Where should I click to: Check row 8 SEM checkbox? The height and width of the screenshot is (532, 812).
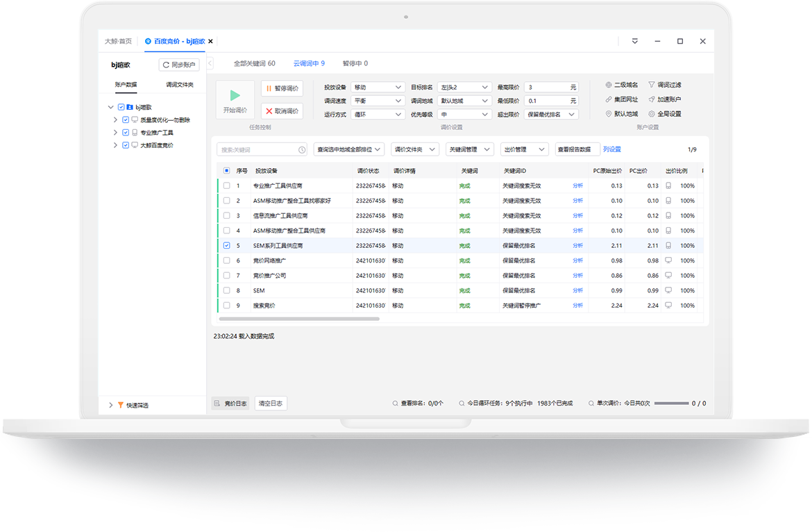[226, 290]
